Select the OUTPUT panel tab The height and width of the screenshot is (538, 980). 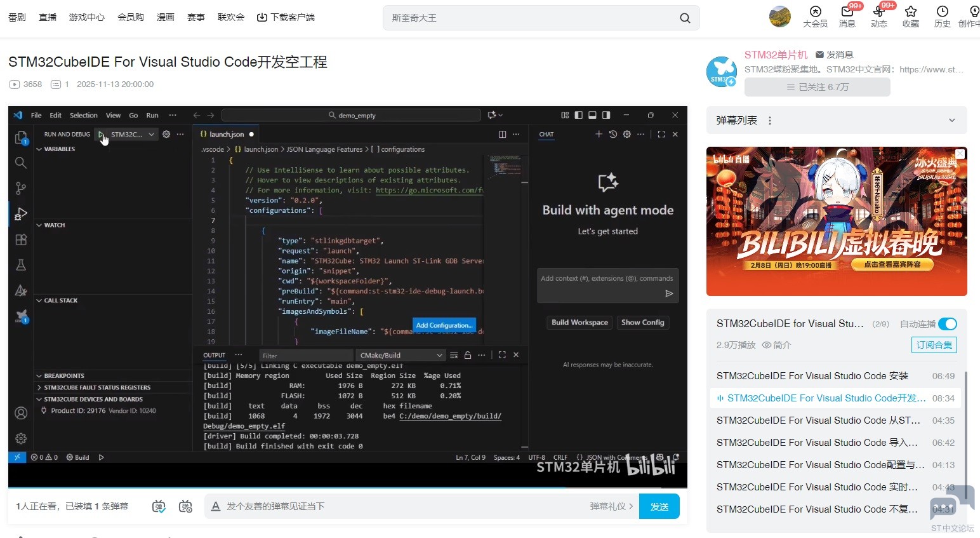pyautogui.click(x=214, y=355)
